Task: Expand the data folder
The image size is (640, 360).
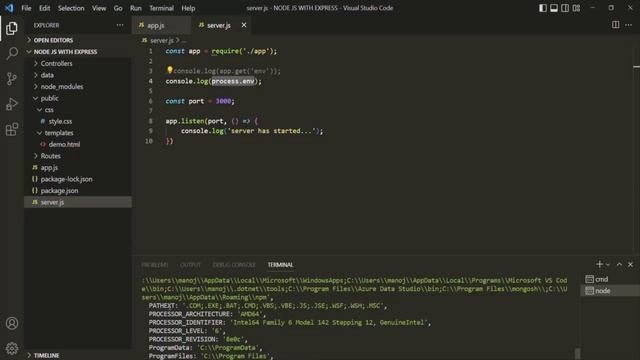Action: [x=47, y=75]
